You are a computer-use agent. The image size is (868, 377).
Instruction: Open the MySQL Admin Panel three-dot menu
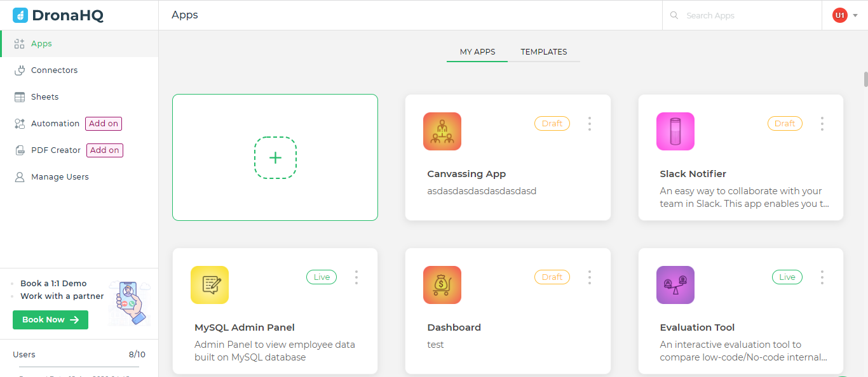[x=356, y=277]
